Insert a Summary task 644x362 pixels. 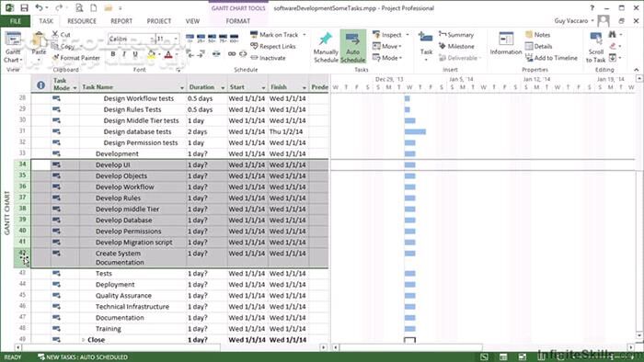456,35
